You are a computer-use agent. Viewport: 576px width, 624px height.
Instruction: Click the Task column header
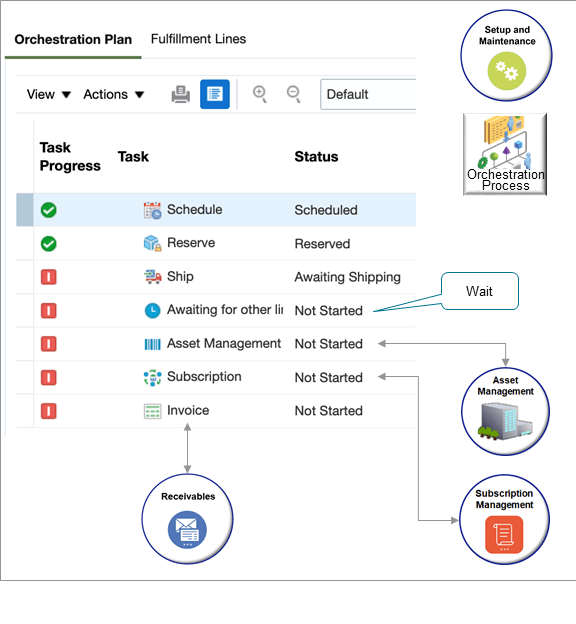point(133,156)
